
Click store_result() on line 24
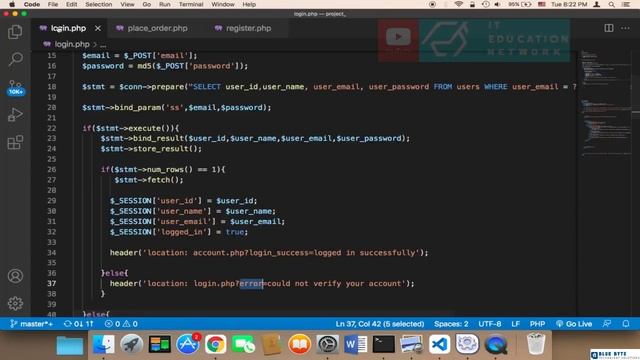(165, 149)
